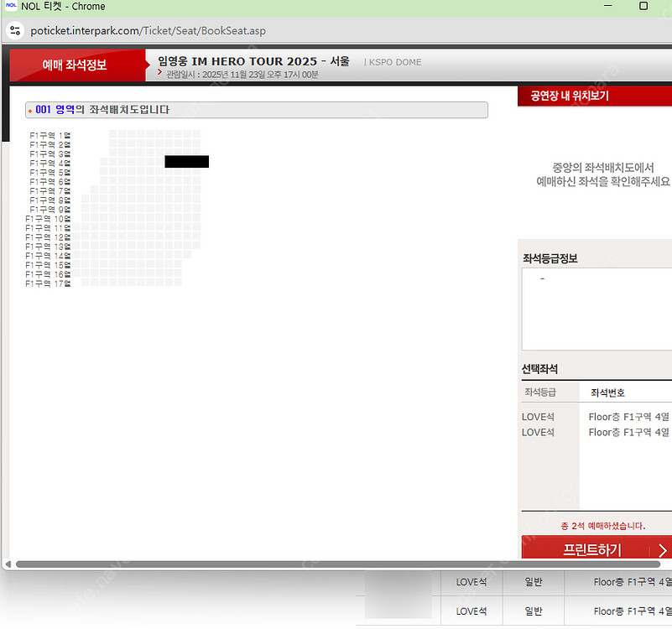Click the first Floor층 F1구역 4열 seat number
Image resolution: width=672 pixels, height=629 pixels.
pyautogui.click(x=628, y=417)
